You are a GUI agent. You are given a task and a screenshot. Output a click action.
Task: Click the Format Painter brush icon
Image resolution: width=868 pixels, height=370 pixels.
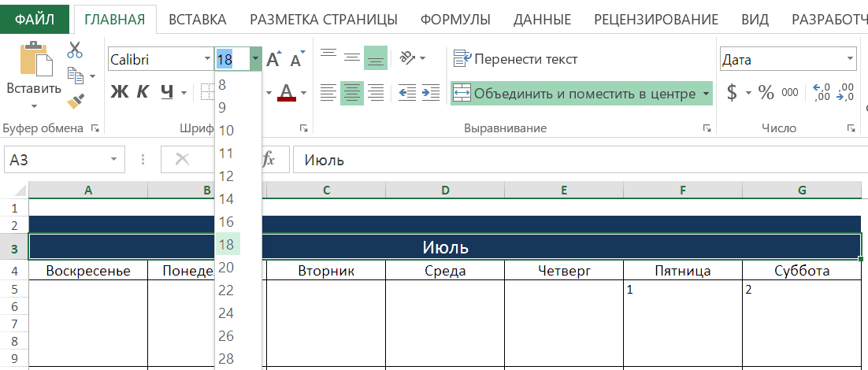pos(75,102)
